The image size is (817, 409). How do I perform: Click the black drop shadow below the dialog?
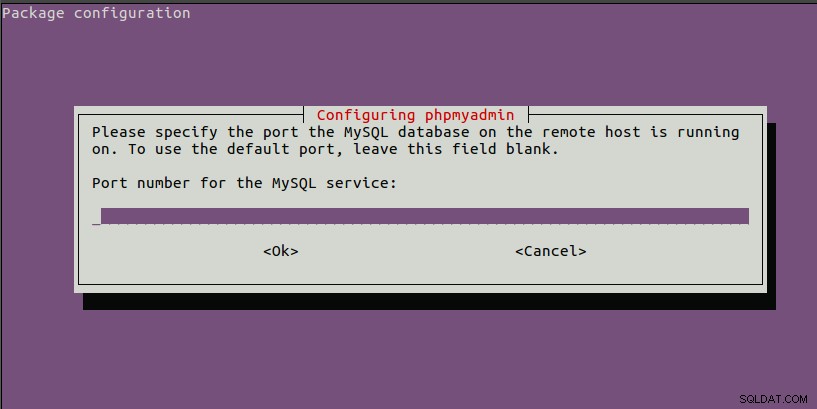(429, 301)
